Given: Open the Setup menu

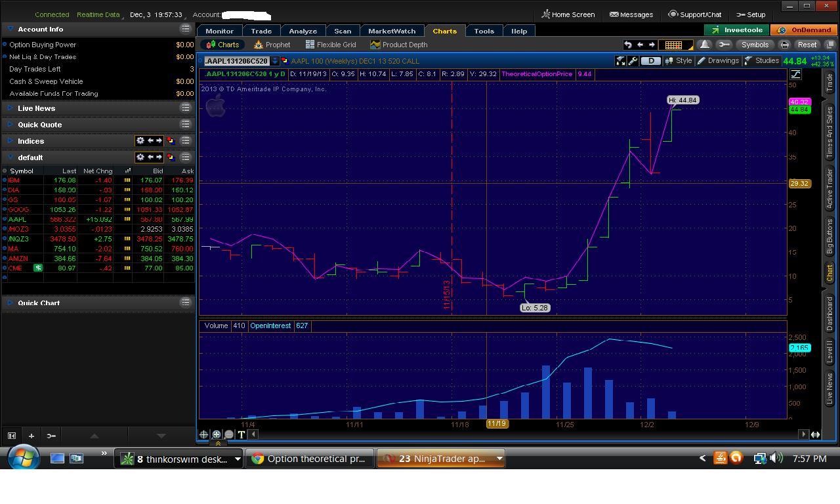Looking at the screenshot, I should click(x=751, y=14).
